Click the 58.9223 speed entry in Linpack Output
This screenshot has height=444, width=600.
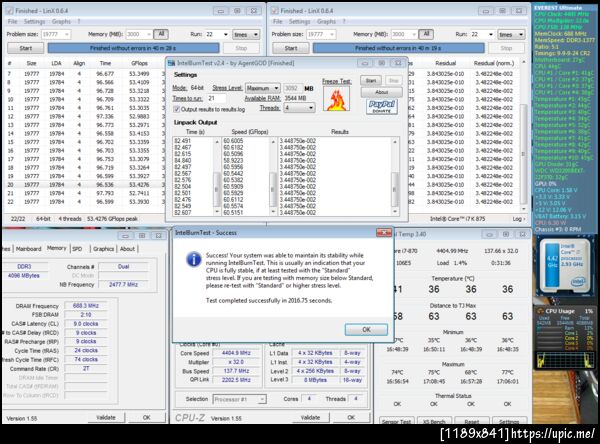(233, 160)
